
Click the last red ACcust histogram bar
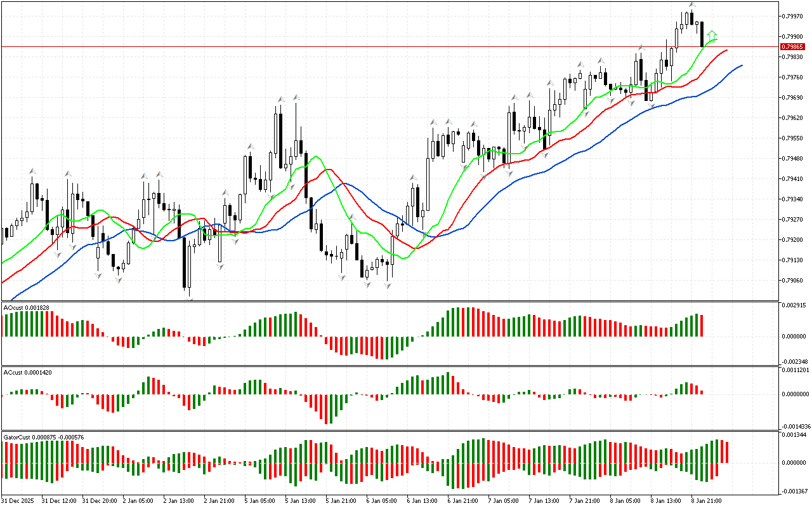702,392
